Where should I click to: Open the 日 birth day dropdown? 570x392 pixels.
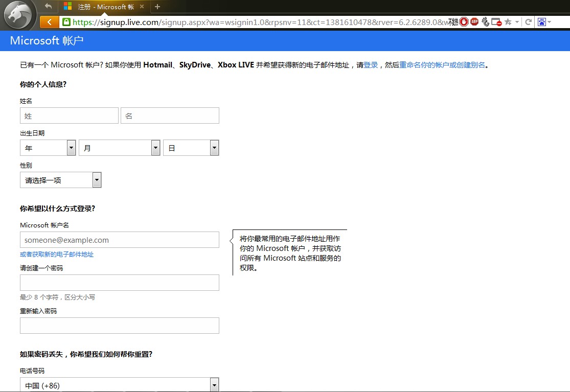pos(191,148)
